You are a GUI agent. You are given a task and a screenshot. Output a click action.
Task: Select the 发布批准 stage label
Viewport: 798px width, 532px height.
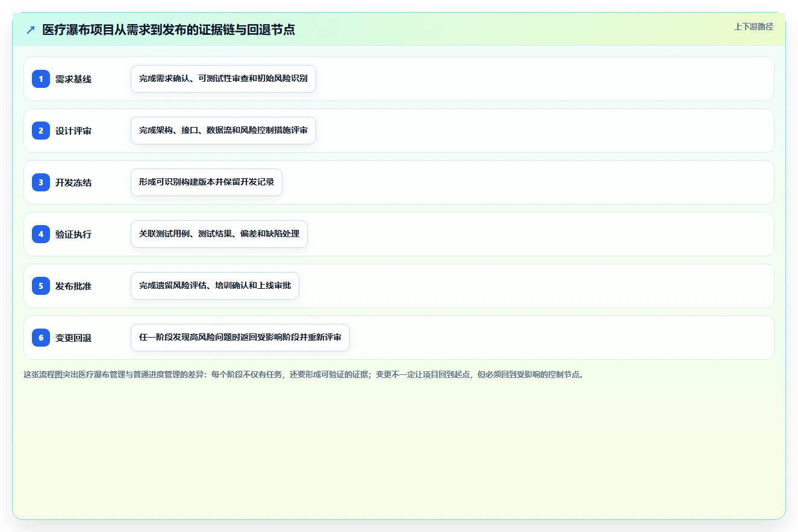point(73,286)
